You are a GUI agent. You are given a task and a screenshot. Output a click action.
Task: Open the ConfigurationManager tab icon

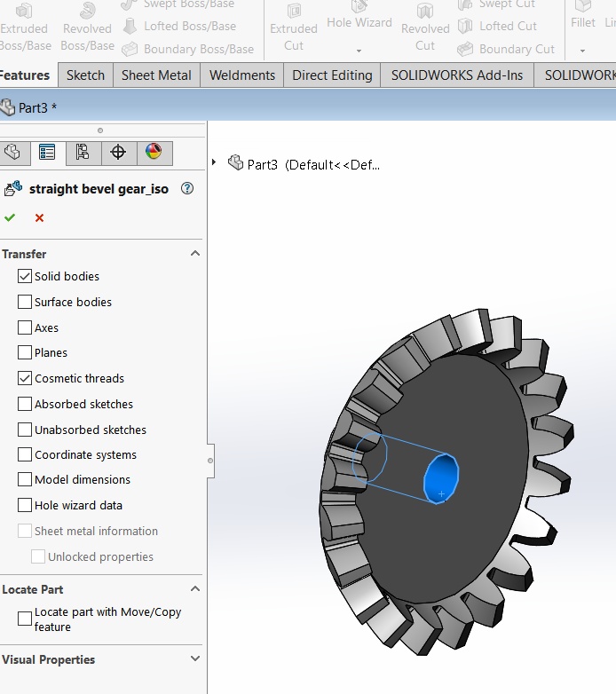coord(83,153)
